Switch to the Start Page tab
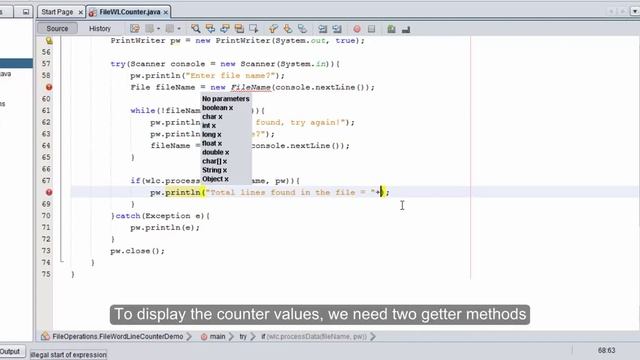 (57, 12)
